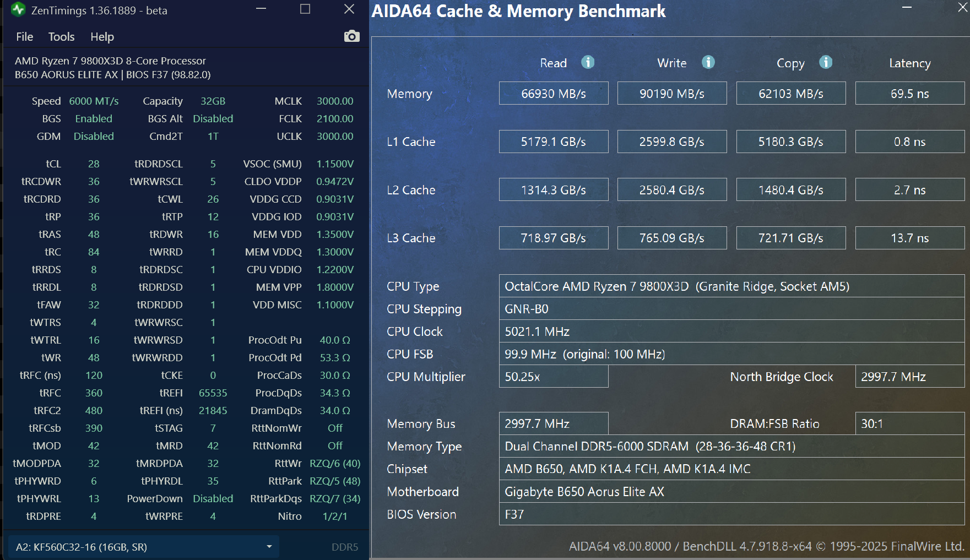Show info for the Copy benchmark column
The image size is (970, 560).
826,62
